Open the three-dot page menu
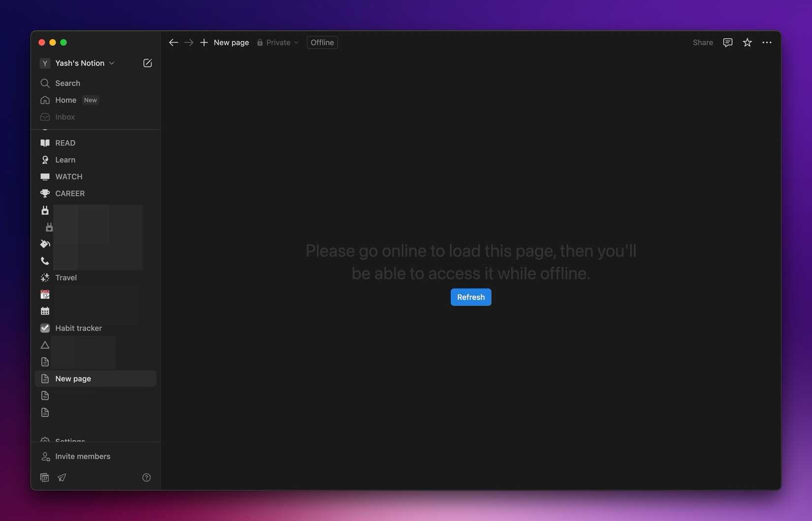This screenshot has height=521, width=812. pyautogui.click(x=767, y=42)
